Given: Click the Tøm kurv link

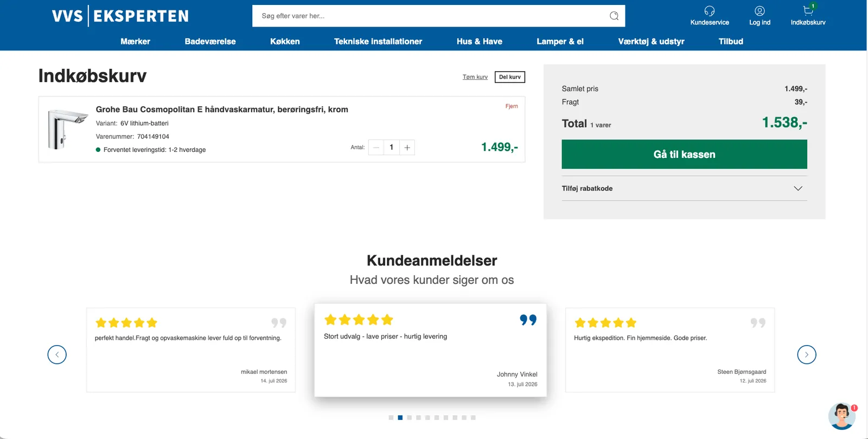Looking at the screenshot, I should click(475, 77).
